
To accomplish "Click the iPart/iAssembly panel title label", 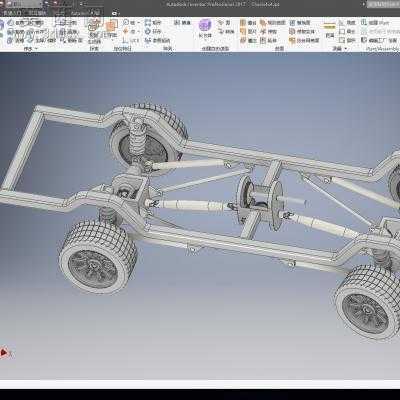I will pos(382,49).
